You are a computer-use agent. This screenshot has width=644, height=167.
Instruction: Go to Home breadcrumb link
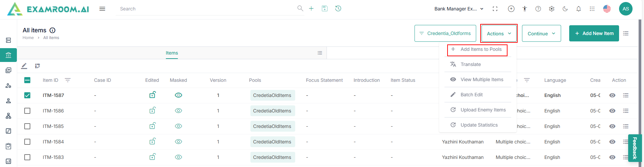pos(28,38)
